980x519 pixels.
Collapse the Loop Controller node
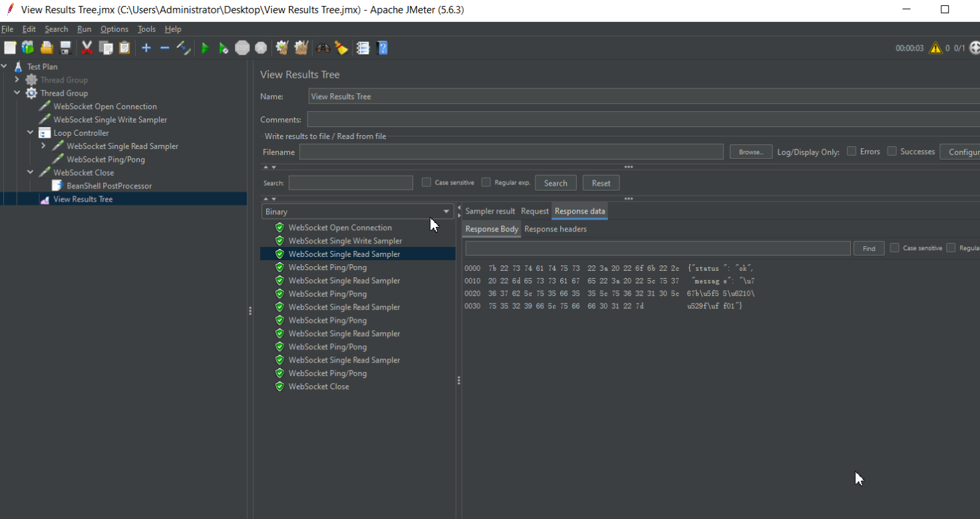[x=31, y=133]
